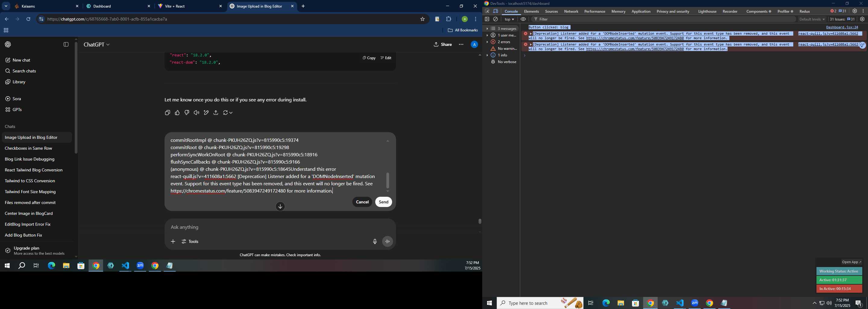
Task: Expand the second Deprecation error message
Action: [531, 45]
